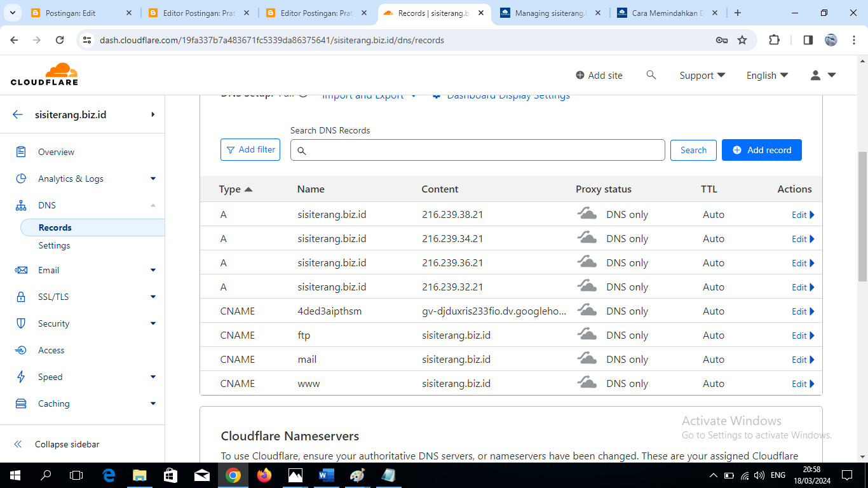Click the Email envelope icon in sidebar
Screen dimensions: 868x488
pyautogui.click(x=21, y=270)
